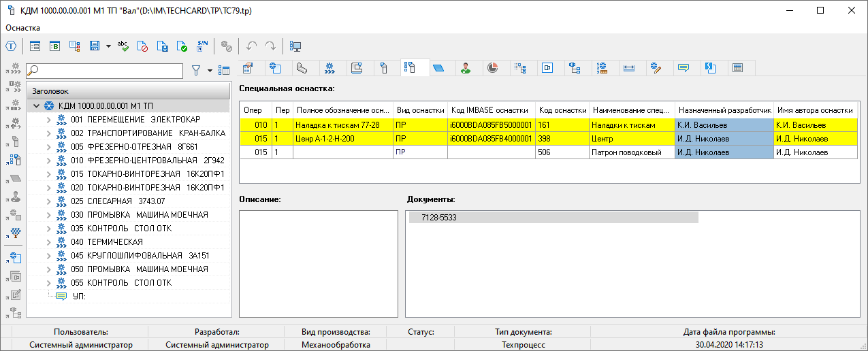868x351 pixels.
Task: Open the filter options dropdown arrow
Action: tap(209, 70)
